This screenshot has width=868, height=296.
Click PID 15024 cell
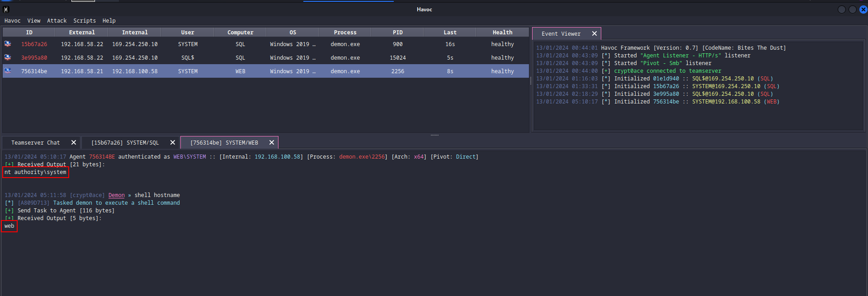398,58
